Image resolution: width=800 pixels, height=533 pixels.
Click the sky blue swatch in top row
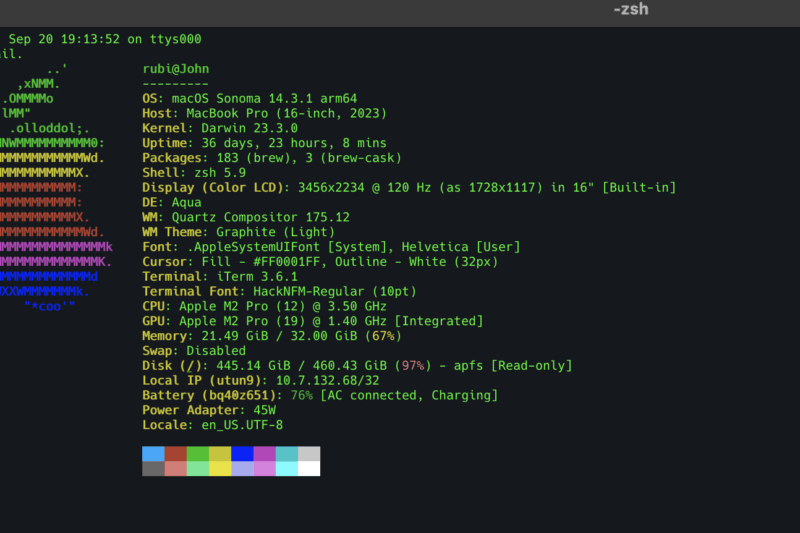(153, 453)
